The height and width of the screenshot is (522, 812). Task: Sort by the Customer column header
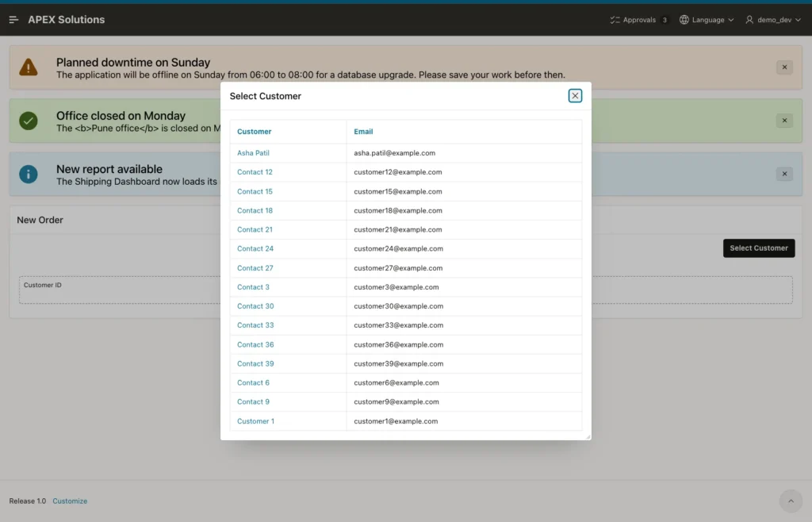(x=254, y=132)
